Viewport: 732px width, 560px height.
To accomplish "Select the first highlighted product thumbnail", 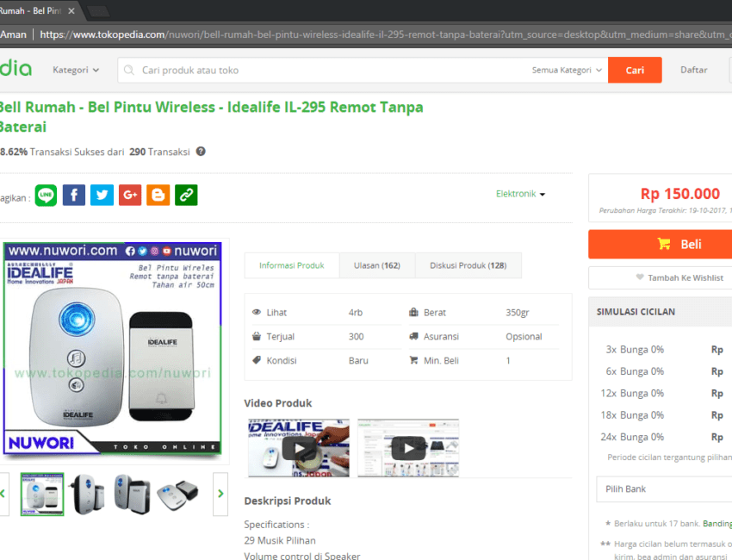I will point(42,495).
